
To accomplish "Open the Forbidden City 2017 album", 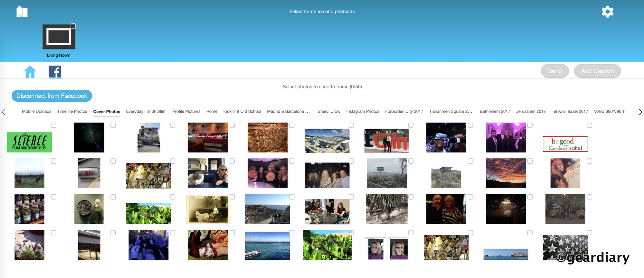I will pos(404,111).
